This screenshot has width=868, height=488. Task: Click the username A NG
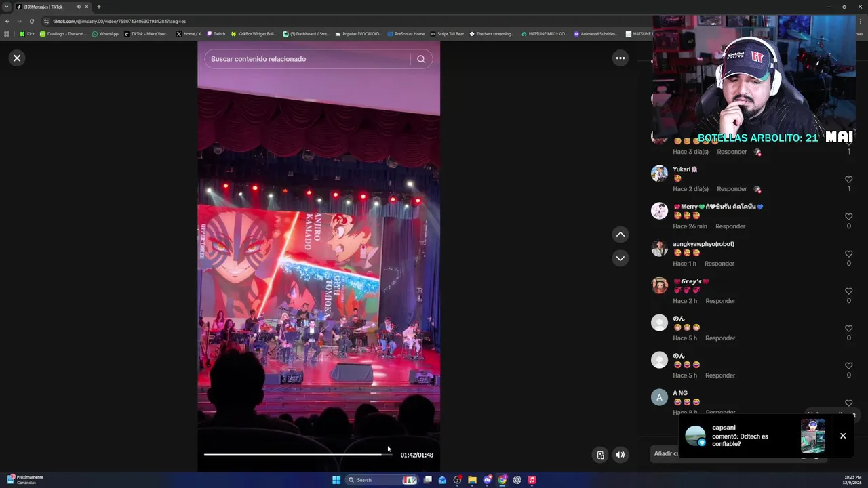[x=680, y=393]
